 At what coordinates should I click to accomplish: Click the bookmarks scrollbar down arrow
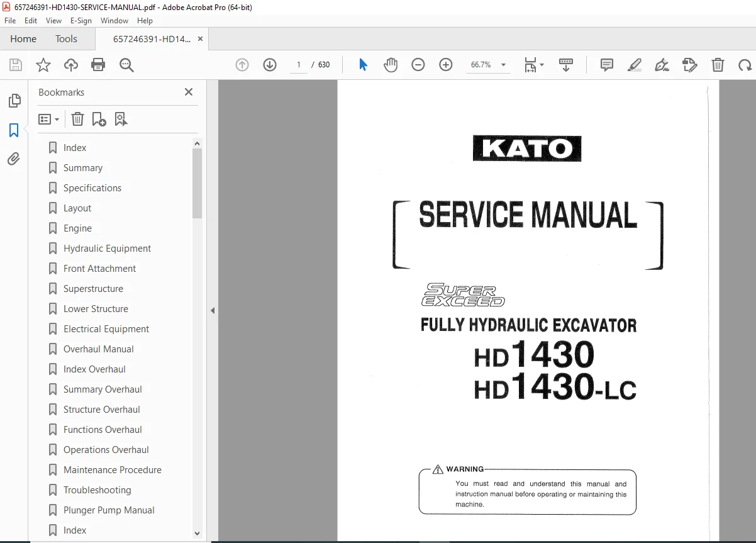point(197,533)
